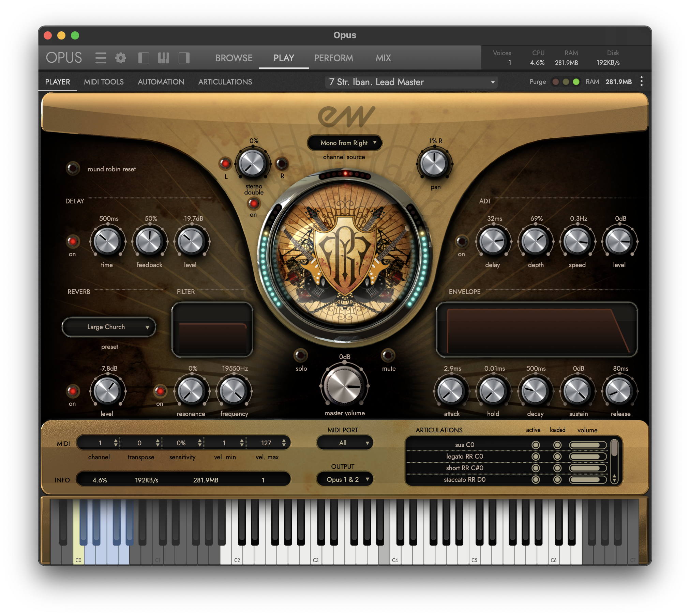690x616 pixels.
Task: Click the round robin reset button
Action: pos(73,168)
